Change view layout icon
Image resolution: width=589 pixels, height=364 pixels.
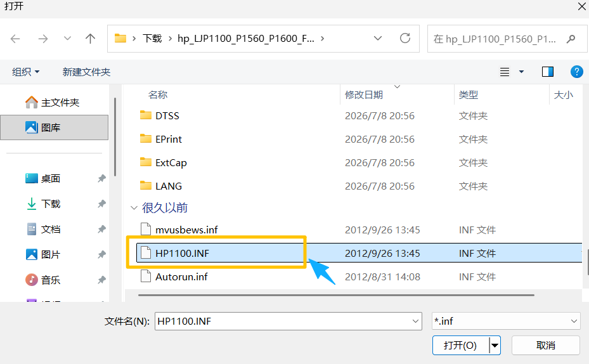click(x=505, y=72)
